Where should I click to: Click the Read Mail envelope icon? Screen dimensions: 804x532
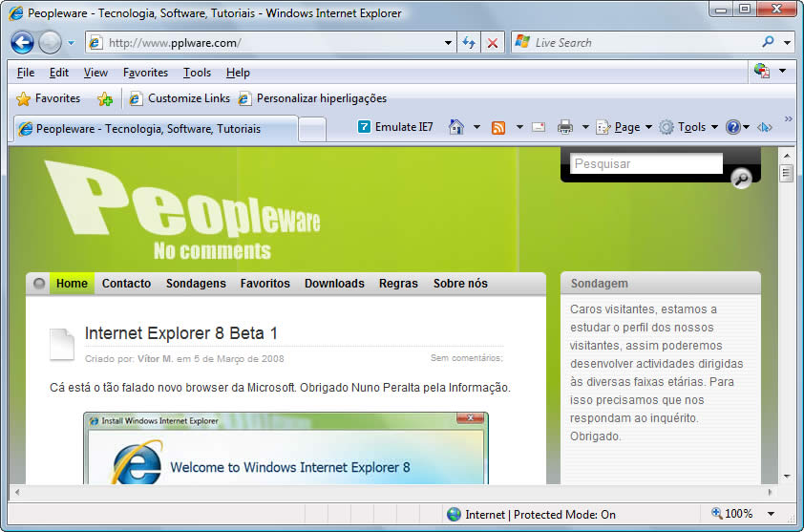pos(539,127)
